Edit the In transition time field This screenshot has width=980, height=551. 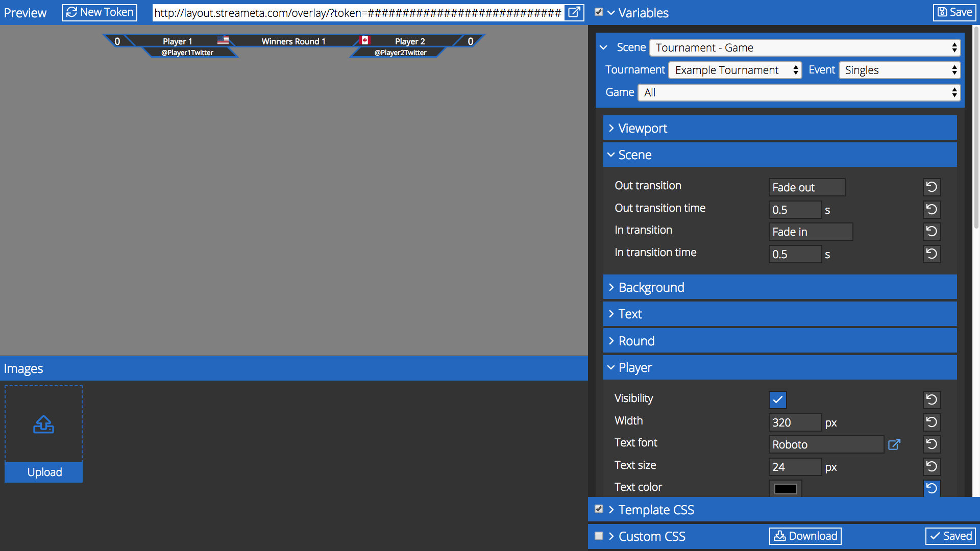click(795, 254)
